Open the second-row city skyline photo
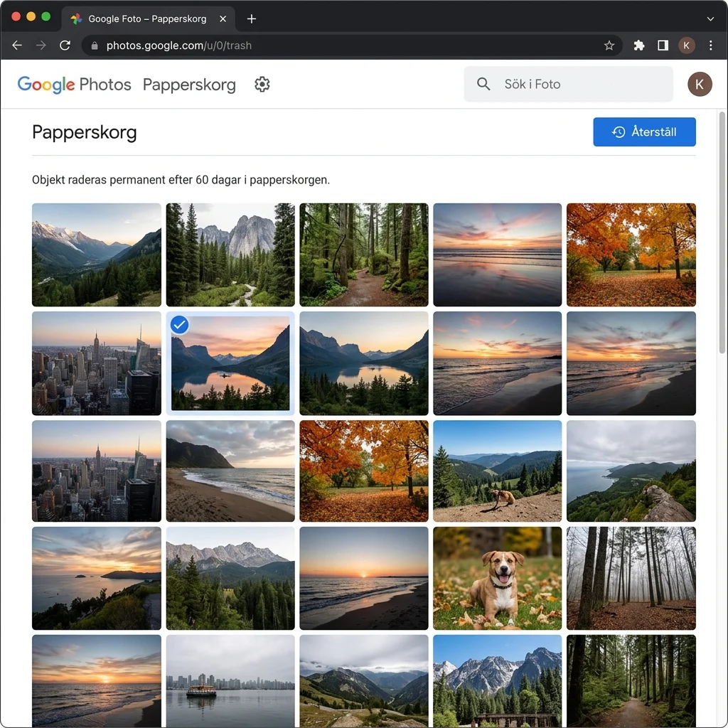Image resolution: width=728 pixels, height=728 pixels. coord(97,363)
